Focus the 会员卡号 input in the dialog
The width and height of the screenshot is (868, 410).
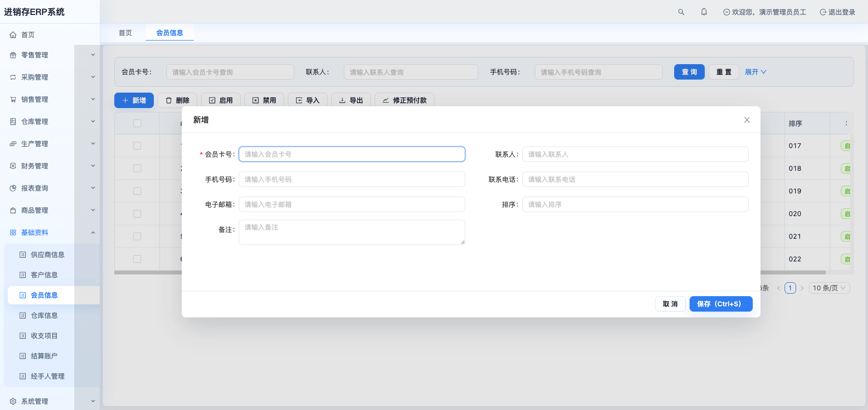pyautogui.click(x=352, y=154)
